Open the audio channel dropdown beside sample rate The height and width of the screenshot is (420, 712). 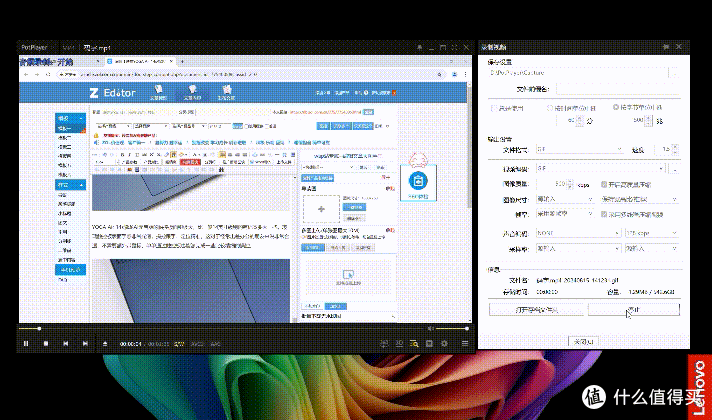coord(652,248)
